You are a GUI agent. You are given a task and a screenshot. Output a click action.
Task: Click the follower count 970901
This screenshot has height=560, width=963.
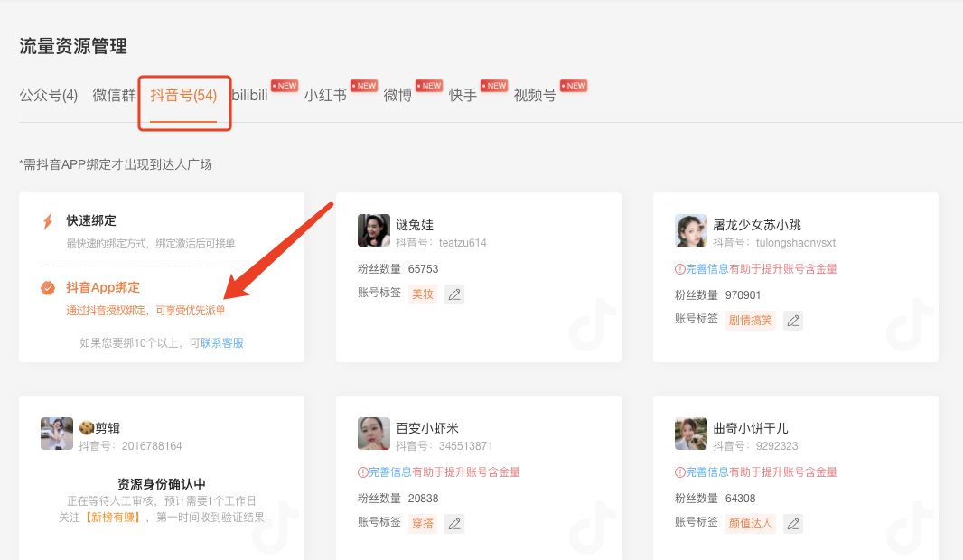point(743,295)
